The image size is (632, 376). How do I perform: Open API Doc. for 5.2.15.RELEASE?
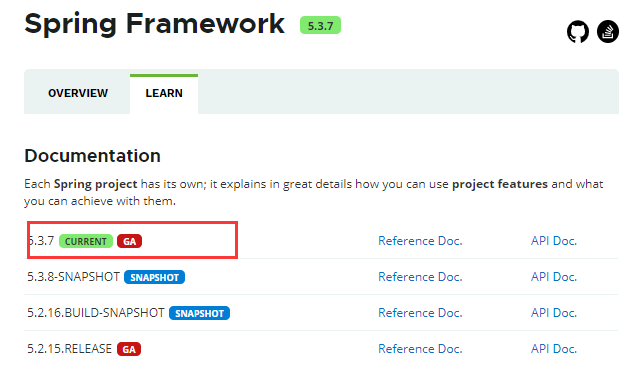point(554,349)
